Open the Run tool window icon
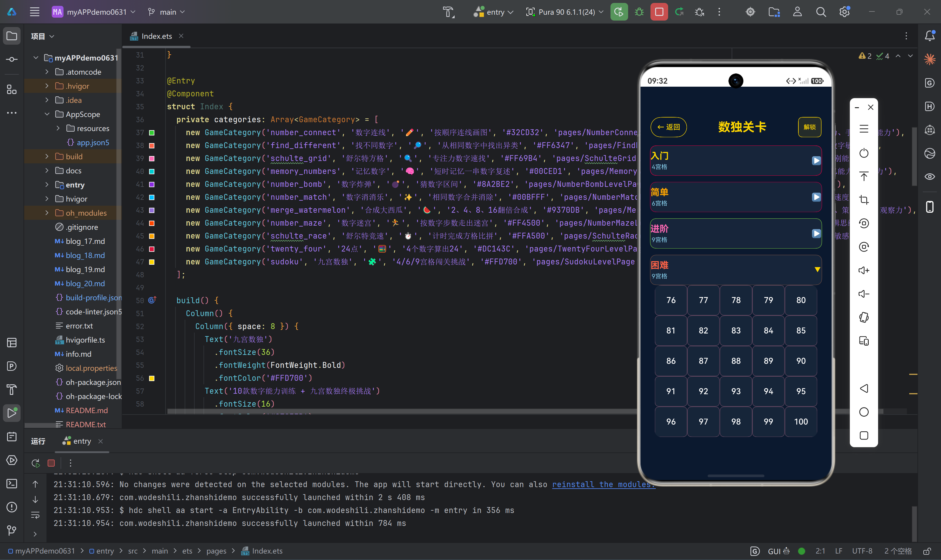 [12, 413]
